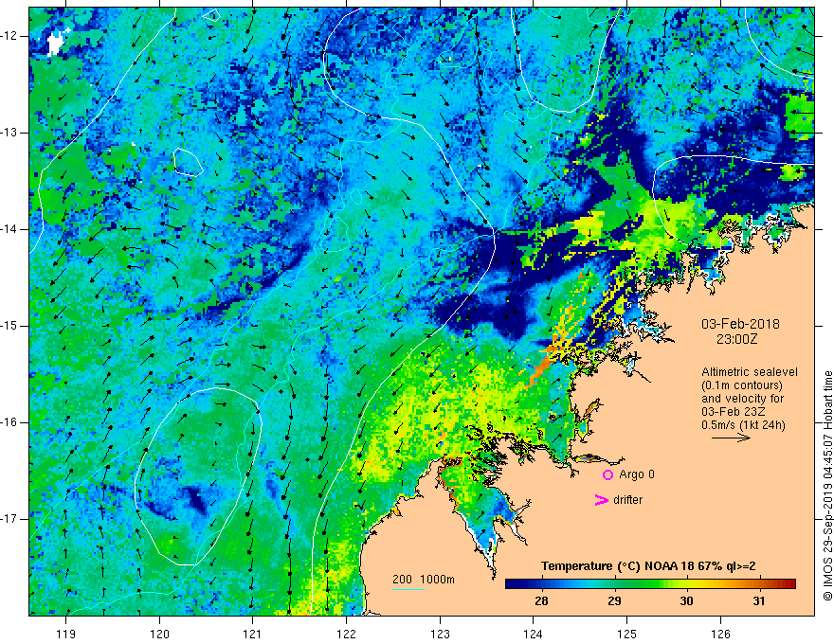The height and width of the screenshot is (644, 834).
Task: Click the magenta drifter arrowhead symbol
Action: 601,500
